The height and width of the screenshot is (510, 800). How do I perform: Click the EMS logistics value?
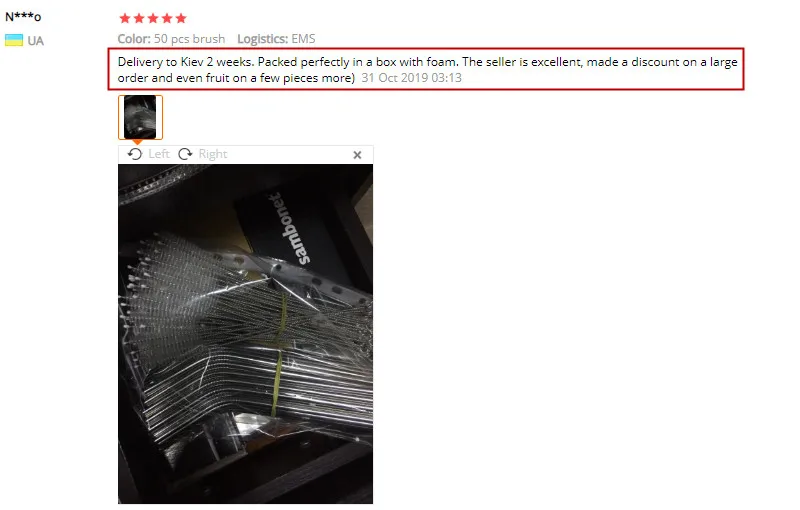pyautogui.click(x=303, y=39)
